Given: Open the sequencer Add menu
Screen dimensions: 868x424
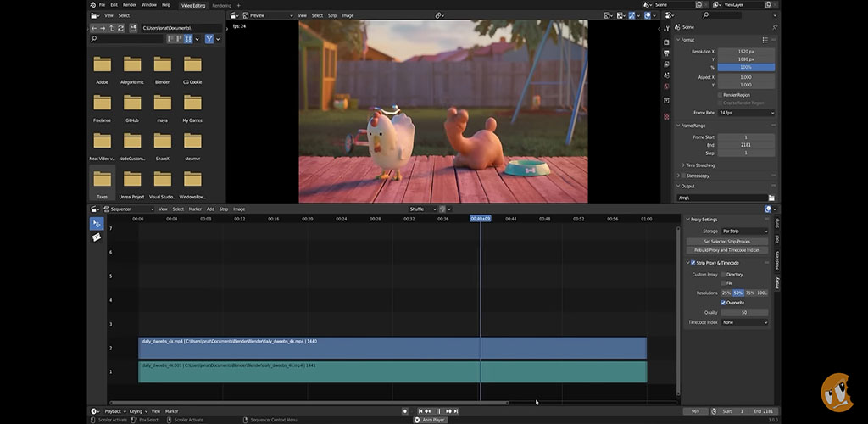Looking at the screenshot, I should pyautogui.click(x=210, y=209).
